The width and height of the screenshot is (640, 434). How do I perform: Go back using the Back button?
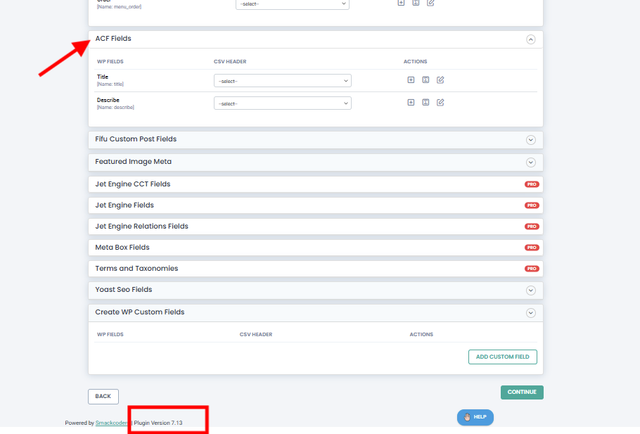click(103, 396)
